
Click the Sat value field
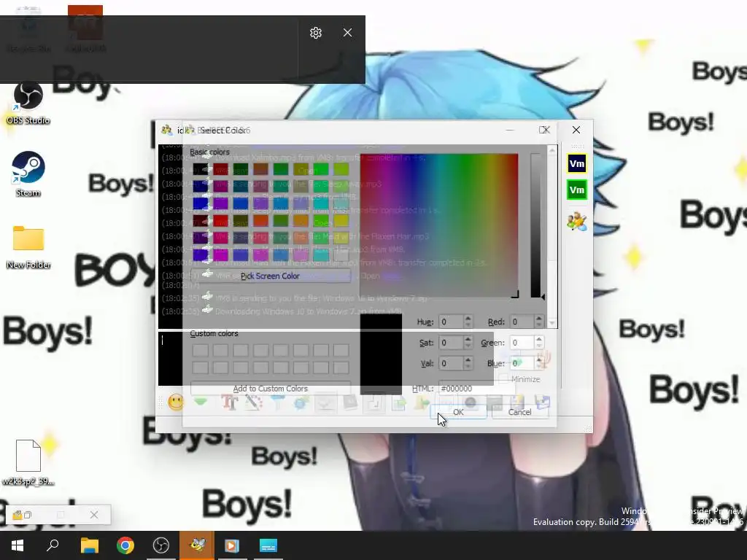click(450, 343)
